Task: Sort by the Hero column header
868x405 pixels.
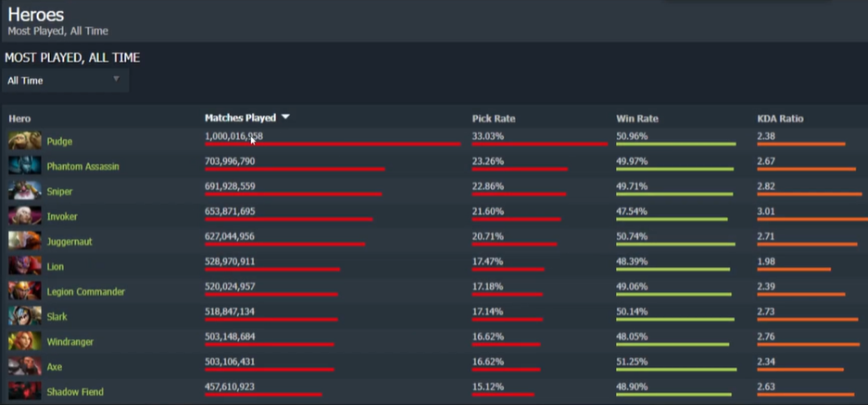Action: coord(19,119)
